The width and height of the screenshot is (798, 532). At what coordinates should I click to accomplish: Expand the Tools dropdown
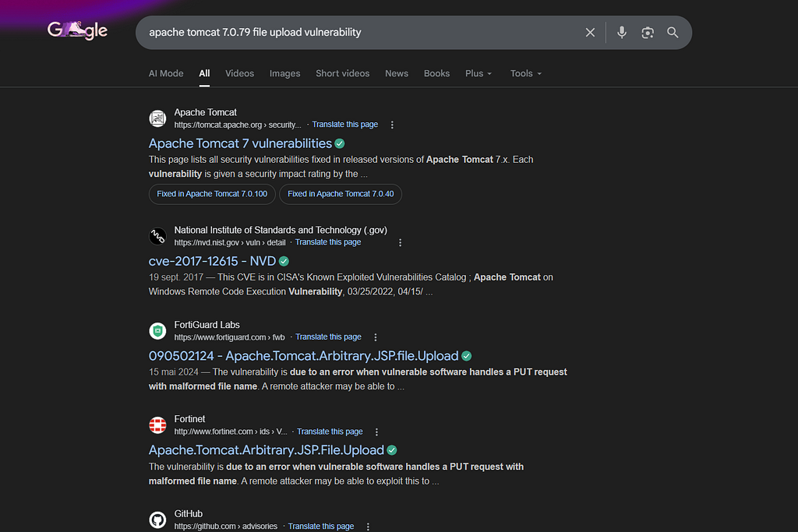(x=526, y=73)
